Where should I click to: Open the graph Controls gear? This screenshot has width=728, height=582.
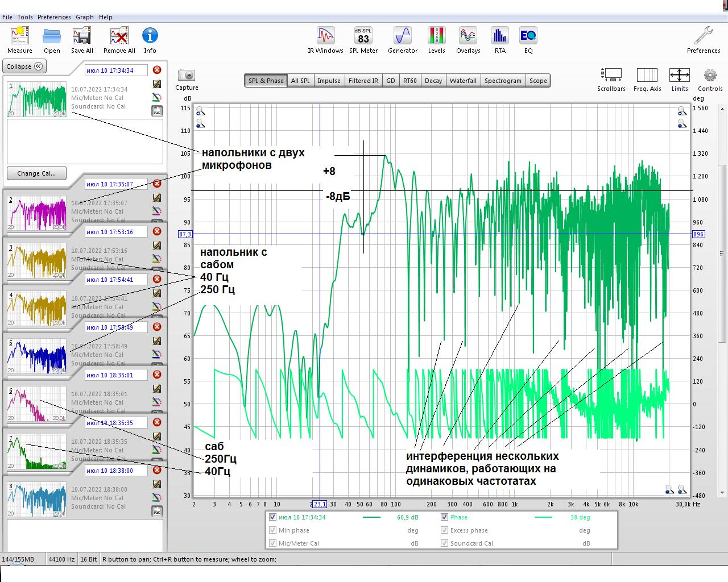pyautogui.click(x=710, y=76)
